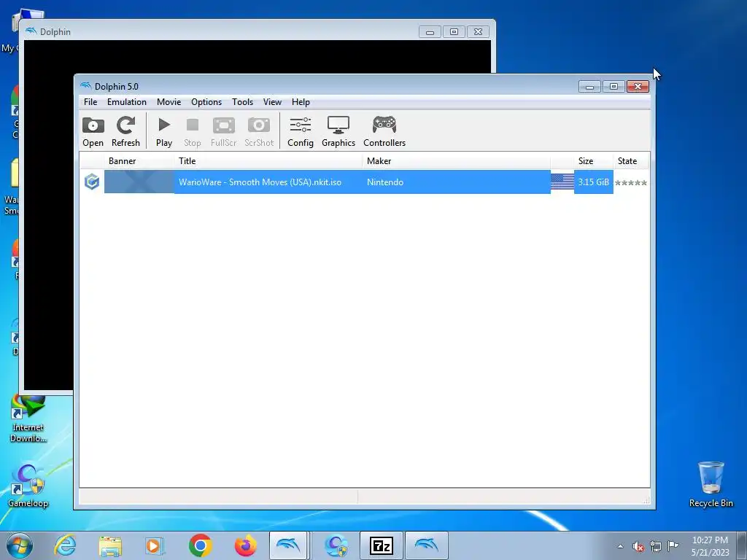Screen dimensions: 747x560
Task: Click the WarioWare game banner placeholder
Action: click(139, 182)
